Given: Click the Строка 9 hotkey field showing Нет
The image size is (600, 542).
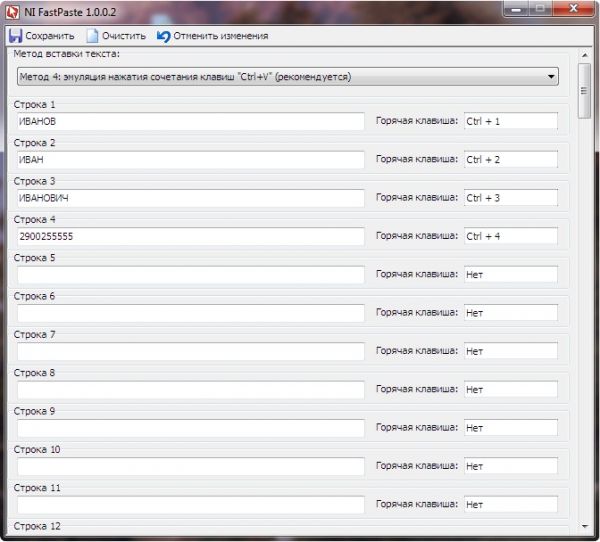Looking at the screenshot, I should click(511, 427).
